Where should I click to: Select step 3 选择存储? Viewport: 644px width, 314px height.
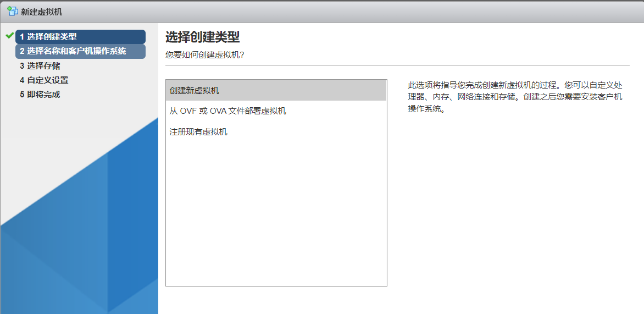pos(40,66)
